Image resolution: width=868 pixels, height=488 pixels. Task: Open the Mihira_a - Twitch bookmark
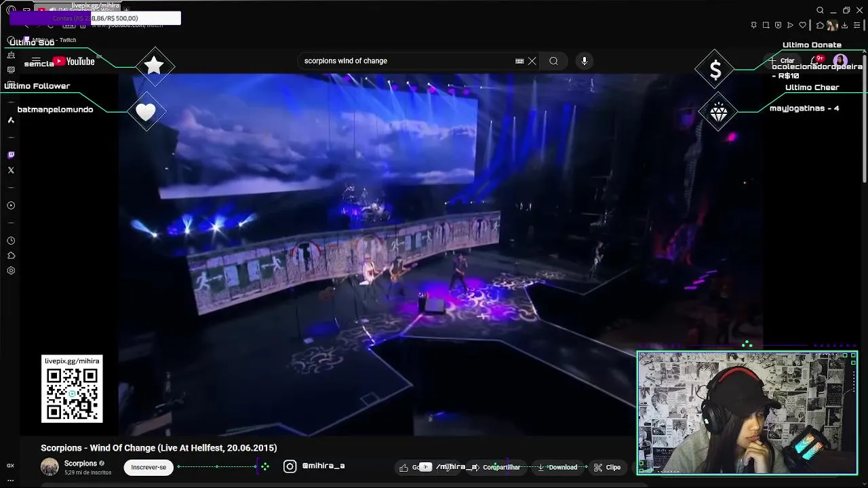tap(50, 40)
